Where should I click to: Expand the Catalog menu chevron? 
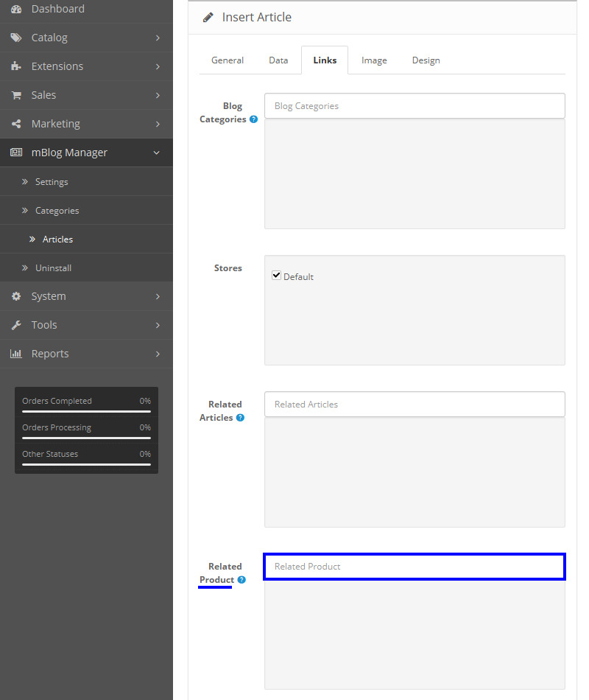(x=158, y=38)
